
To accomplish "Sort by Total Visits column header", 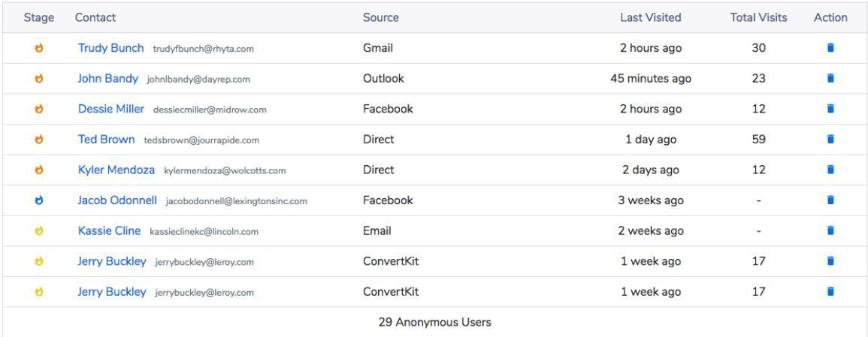I will pos(758,18).
